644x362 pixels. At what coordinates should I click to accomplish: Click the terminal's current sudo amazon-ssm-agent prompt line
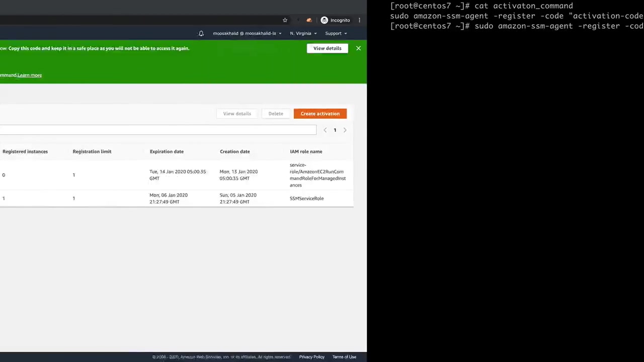tap(517, 26)
